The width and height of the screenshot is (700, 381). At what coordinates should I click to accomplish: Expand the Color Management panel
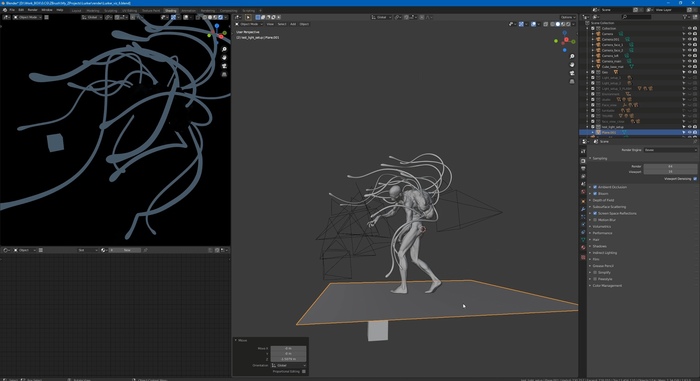(607, 285)
